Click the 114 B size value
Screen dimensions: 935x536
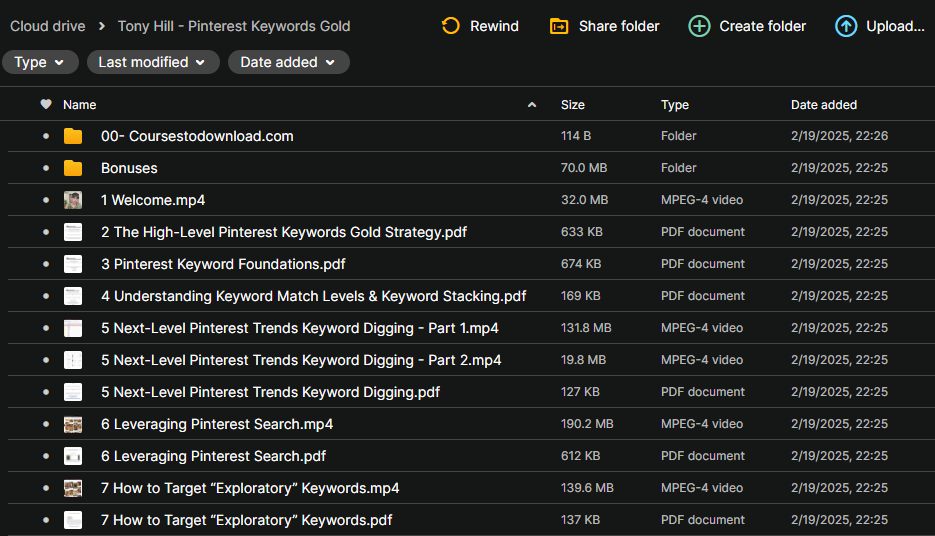tap(575, 136)
